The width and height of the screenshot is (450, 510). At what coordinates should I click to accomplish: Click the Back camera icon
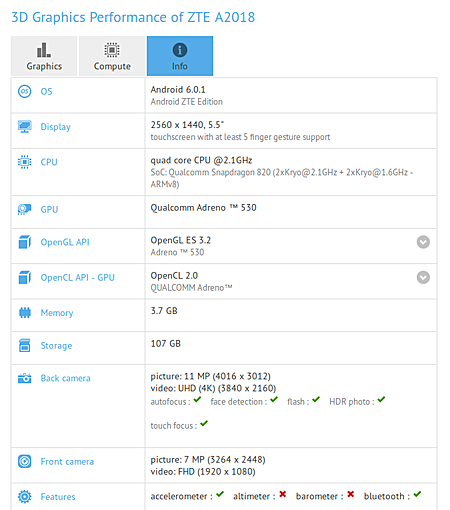pos(24,378)
